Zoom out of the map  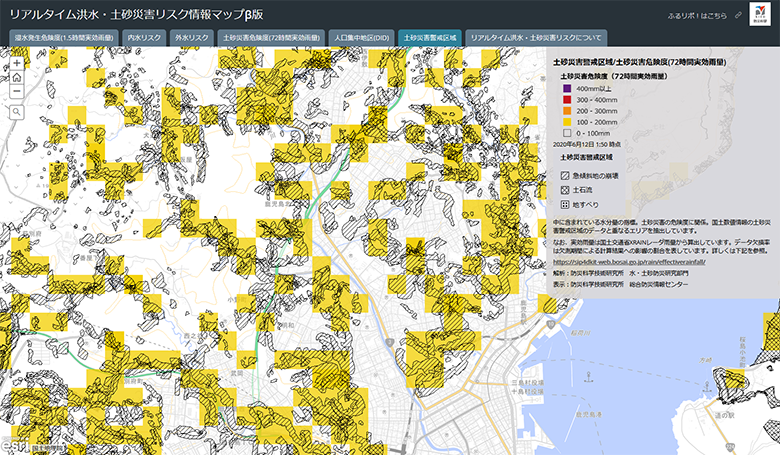pos(17,92)
